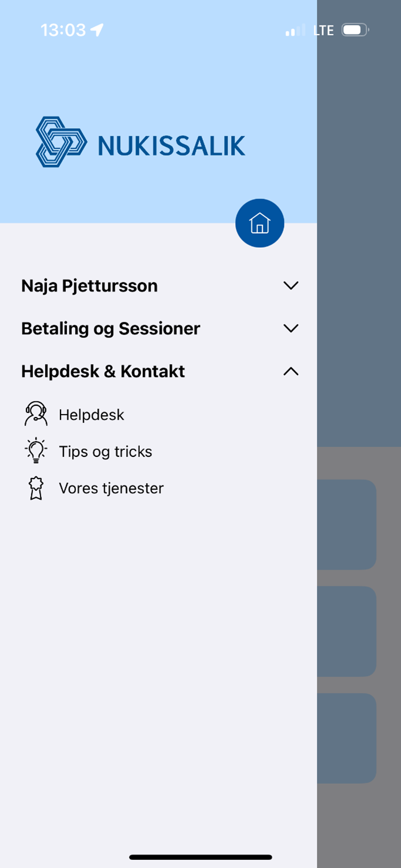The height and width of the screenshot is (868, 401).
Task: Tap the 13:03 clock in status bar
Action: coord(63,30)
